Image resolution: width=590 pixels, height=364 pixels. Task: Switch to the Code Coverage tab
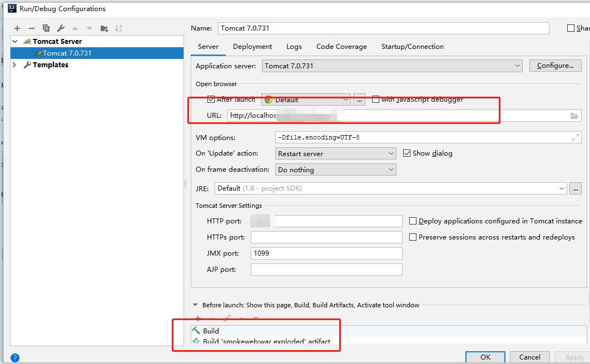341,47
